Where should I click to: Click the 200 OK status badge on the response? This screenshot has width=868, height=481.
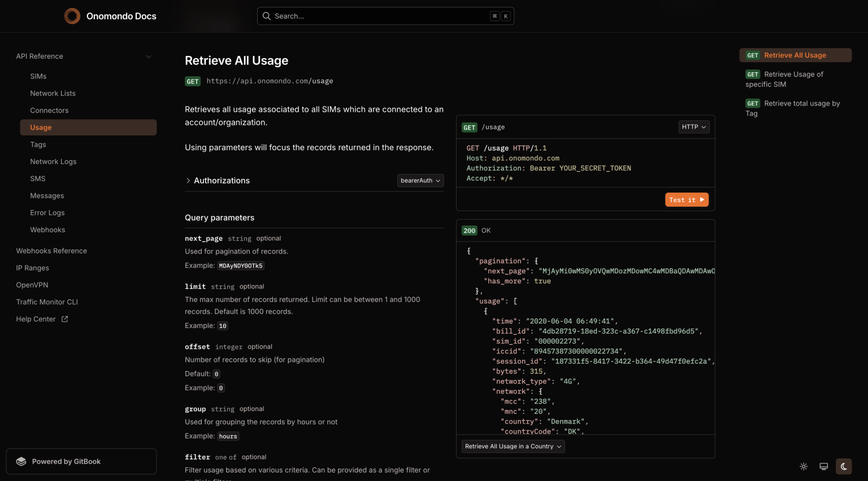[x=469, y=230]
